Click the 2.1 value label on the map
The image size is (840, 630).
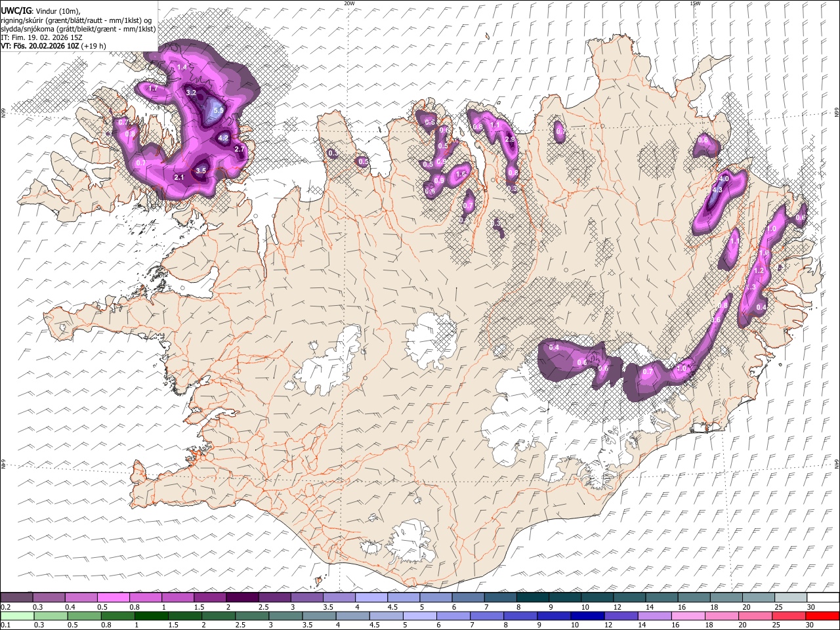click(179, 177)
